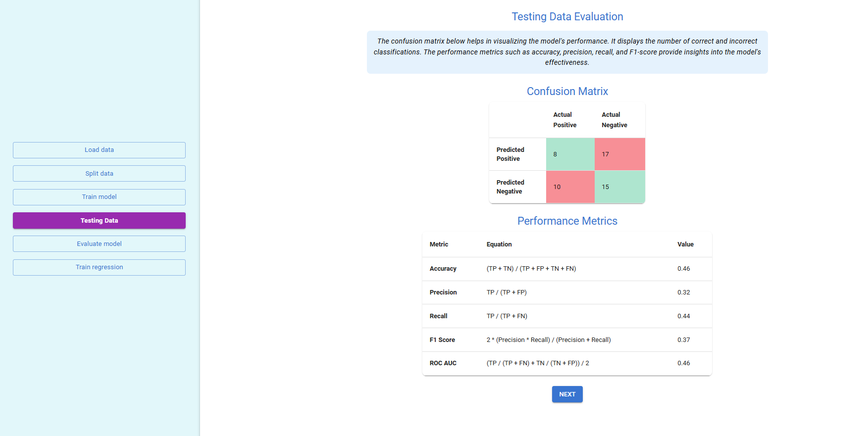868x436 pixels.
Task: Open the Evaluate model step
Action: (99, 244)
